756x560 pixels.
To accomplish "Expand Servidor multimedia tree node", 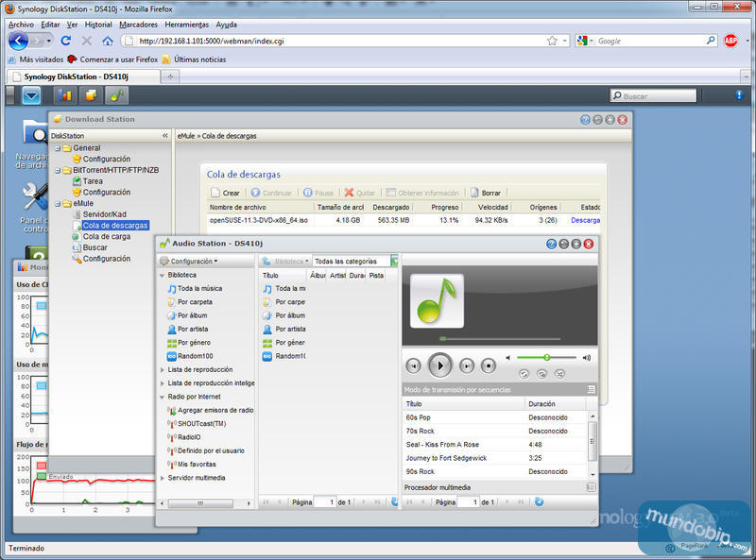I will point(162,478).
